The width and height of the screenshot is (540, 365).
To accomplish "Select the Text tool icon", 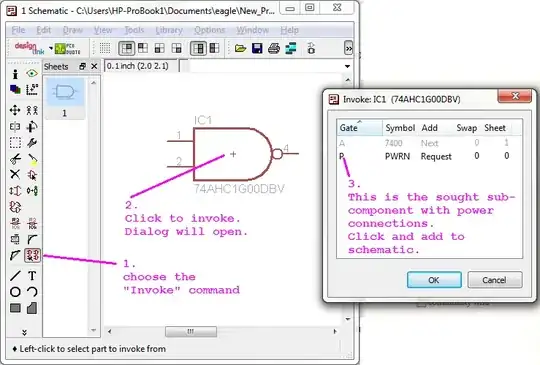I will coord(32,275).
